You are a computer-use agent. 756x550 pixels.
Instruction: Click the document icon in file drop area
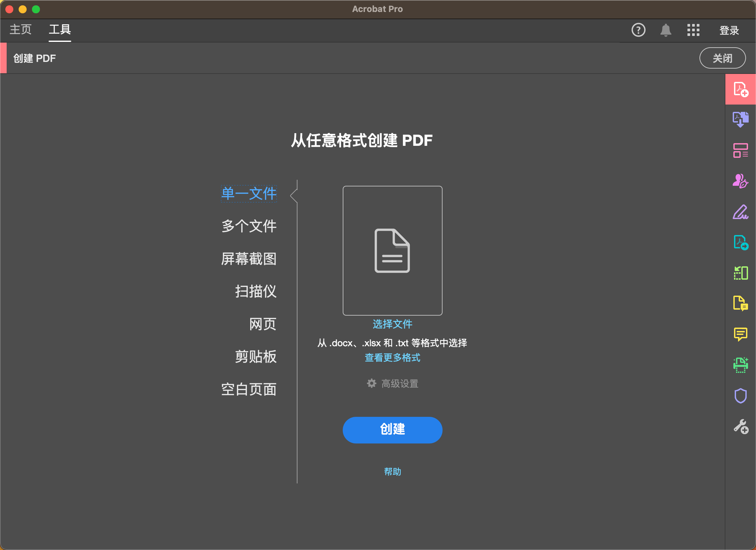click(x=392, y=250)
